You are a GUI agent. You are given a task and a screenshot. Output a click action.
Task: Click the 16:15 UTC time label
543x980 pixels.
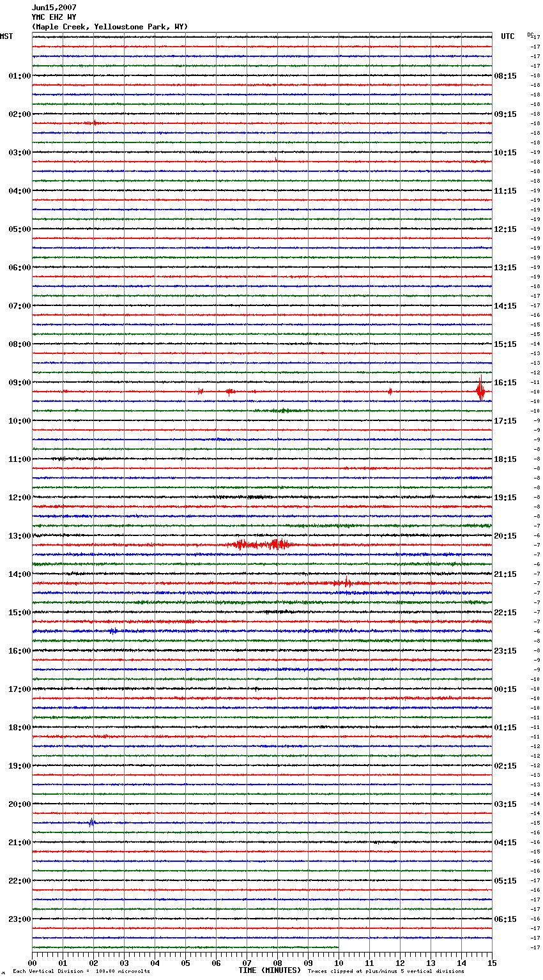[505, 383]
